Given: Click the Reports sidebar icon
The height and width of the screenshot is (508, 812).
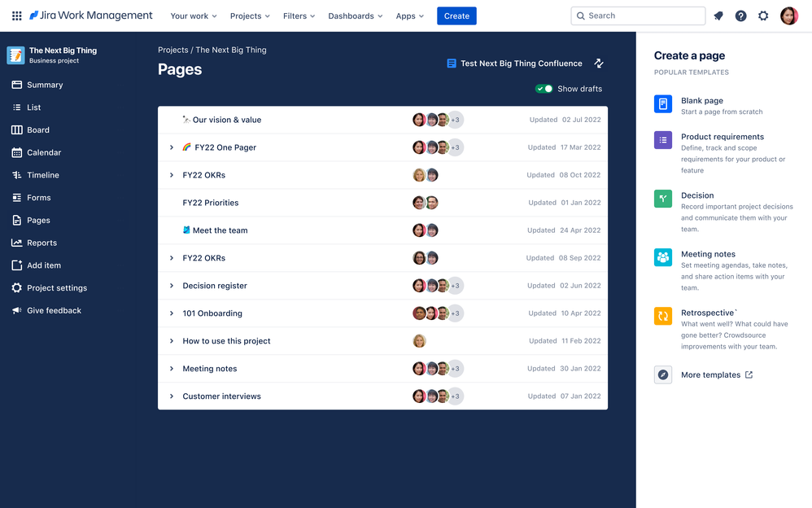Looking at the screenshot, I should pos(16,243).
